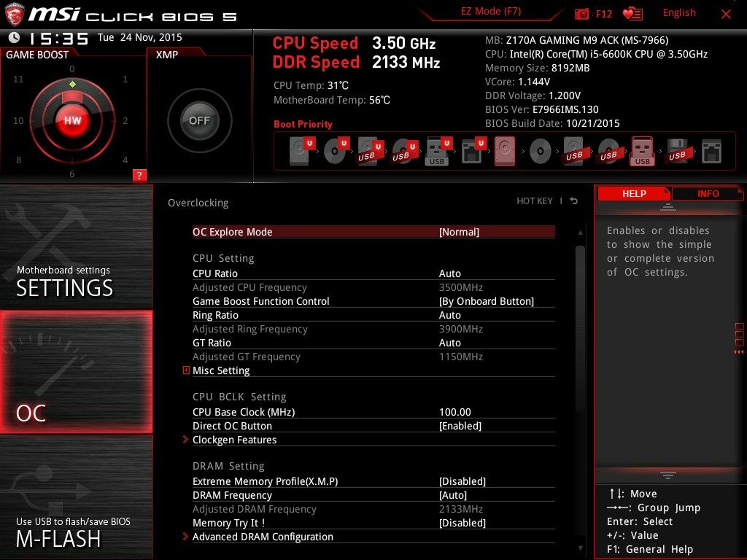747x560 pixels.
Task: Click the settings list scrollbar thumb
Action: pyautogui.click(x=580, y=329)
